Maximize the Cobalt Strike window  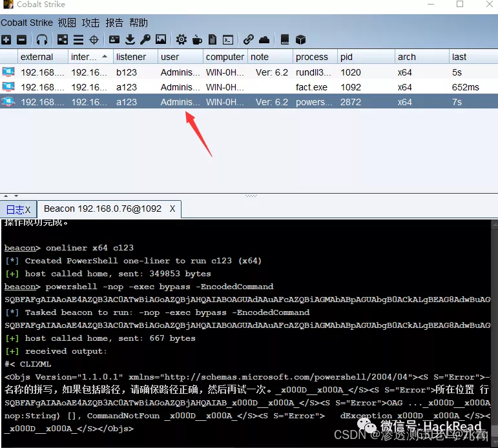(460, 4)
